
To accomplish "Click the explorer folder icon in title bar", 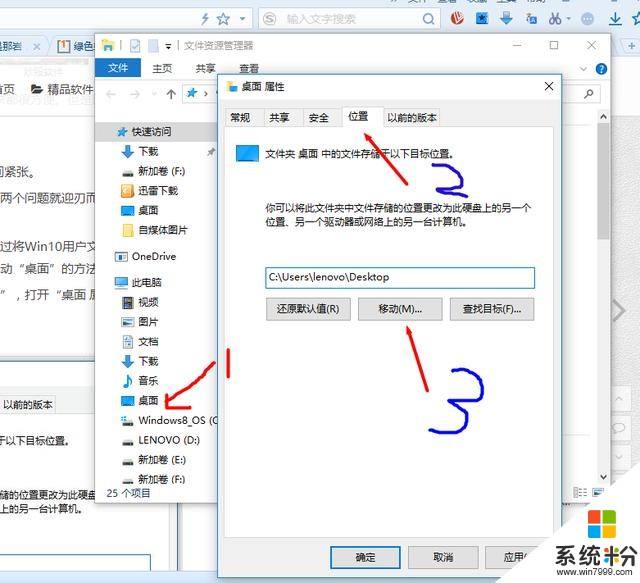I will (x=108, y=45).
